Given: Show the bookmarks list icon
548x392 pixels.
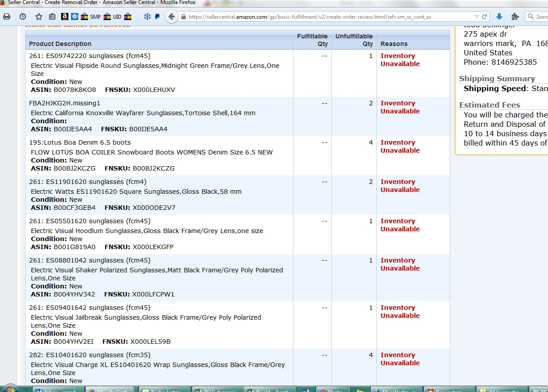Looking at the screenshot, I should click(x=53, y=17).
